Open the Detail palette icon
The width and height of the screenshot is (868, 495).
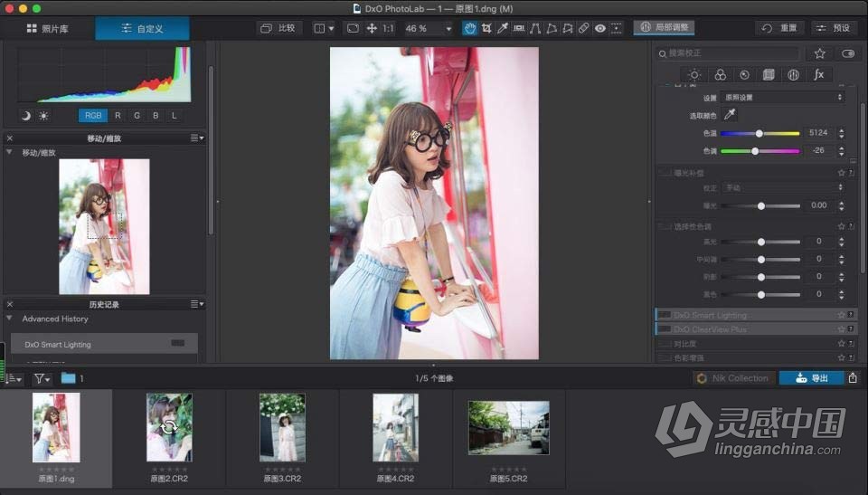(744, 75)
